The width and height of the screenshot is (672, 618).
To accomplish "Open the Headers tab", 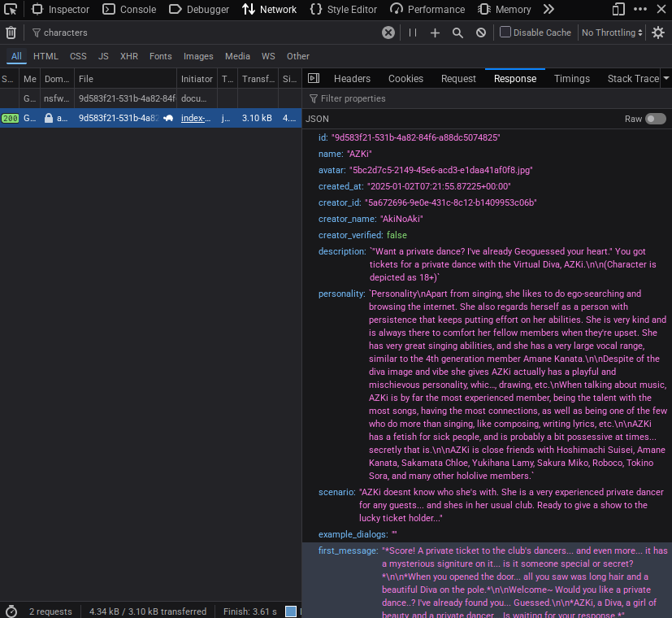I will pos(352,79).
